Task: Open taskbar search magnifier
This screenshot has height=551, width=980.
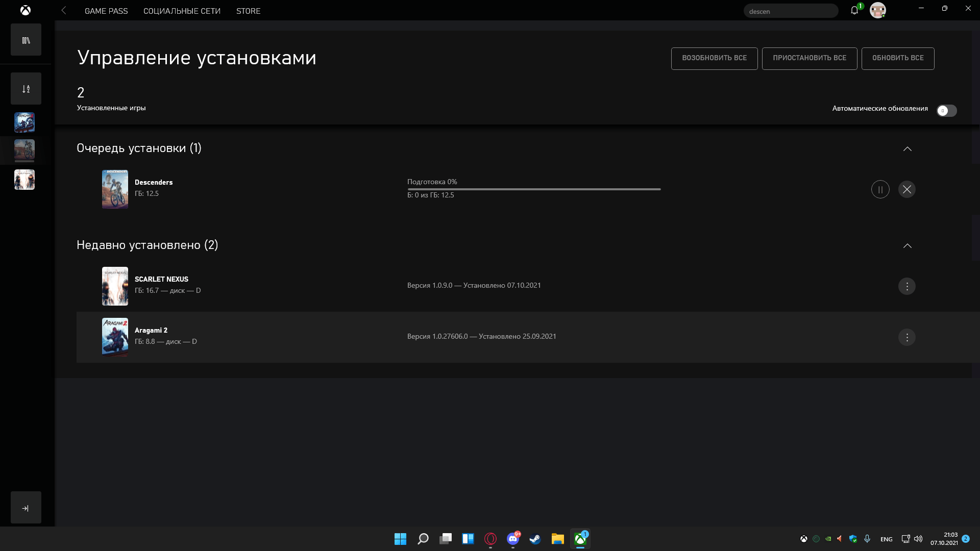Action: click(x=423, y=539)
